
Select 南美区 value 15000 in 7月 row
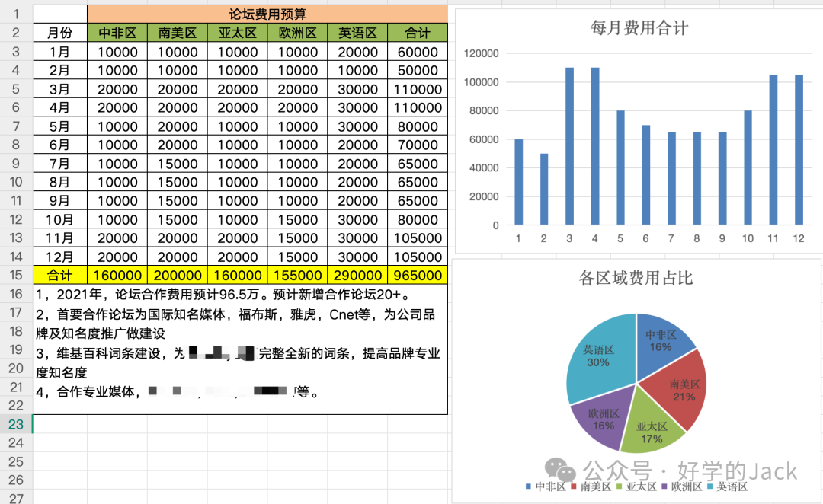178,164
